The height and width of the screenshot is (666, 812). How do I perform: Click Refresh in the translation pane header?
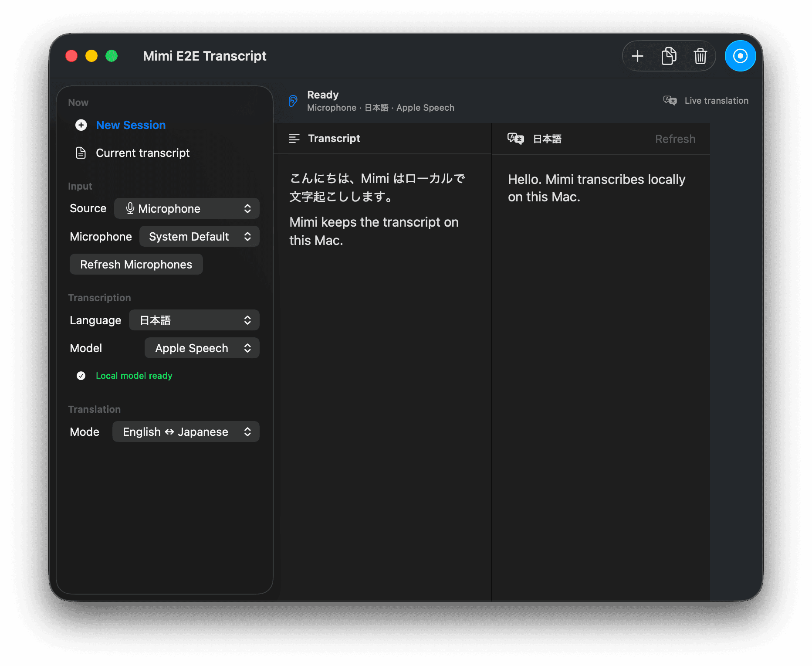pos(675,139)
